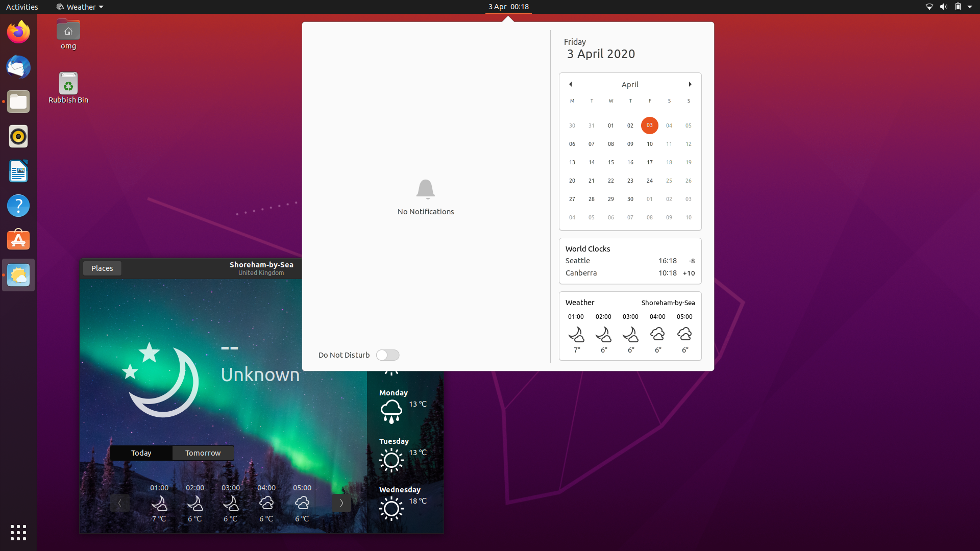Click the volume icon in the system tray
Image resolution: width=980 pixels, height=551 pixels.
pos(942,7)
